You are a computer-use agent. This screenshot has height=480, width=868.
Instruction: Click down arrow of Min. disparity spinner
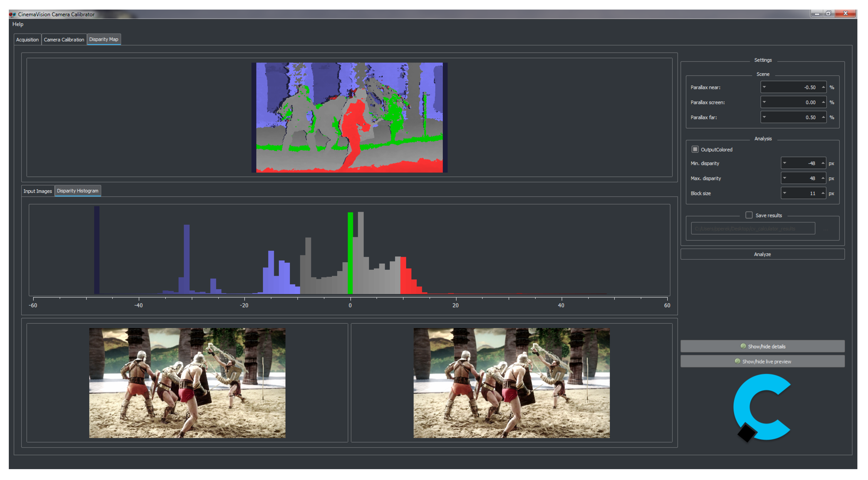(785, 163)
